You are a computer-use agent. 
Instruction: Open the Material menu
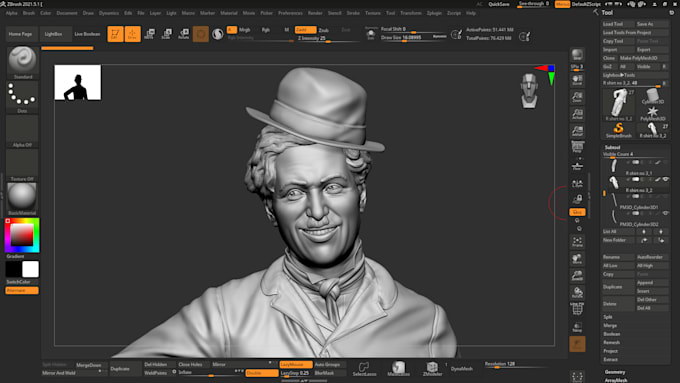point(229,13)
